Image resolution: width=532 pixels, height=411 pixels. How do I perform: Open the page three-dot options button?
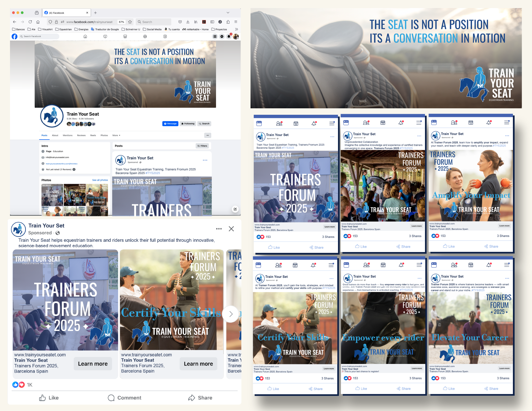(x=208, y=135)
